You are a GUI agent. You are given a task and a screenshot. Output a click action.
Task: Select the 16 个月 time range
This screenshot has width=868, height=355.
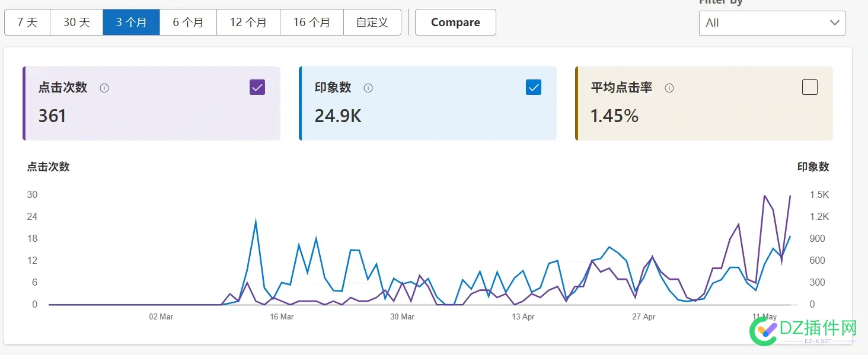coord(311,22)
